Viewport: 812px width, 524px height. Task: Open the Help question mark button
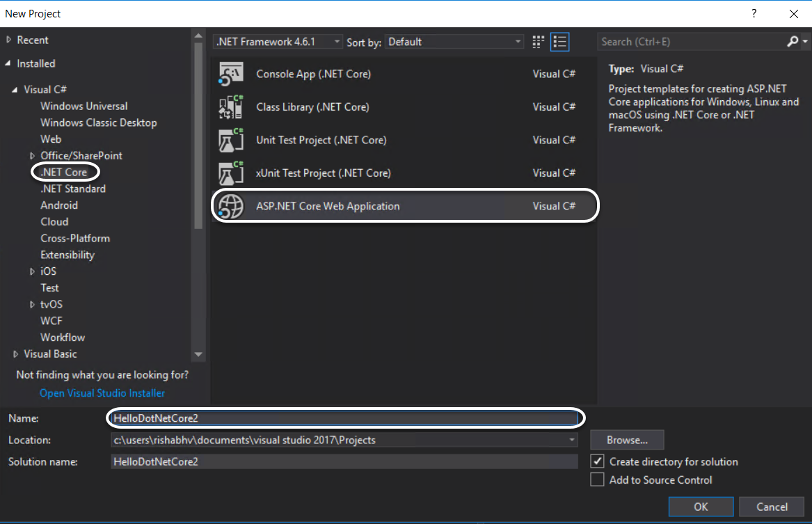pyautogui.click(x=754, y=13)
